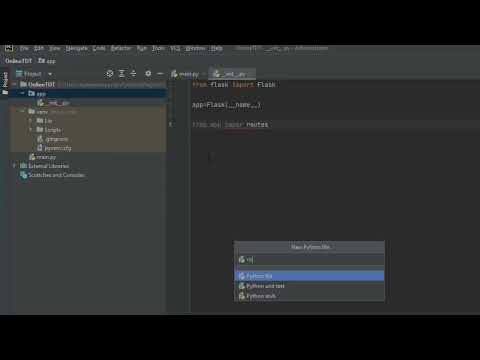Click the Scratches and Consoles icon

point(24,175)
